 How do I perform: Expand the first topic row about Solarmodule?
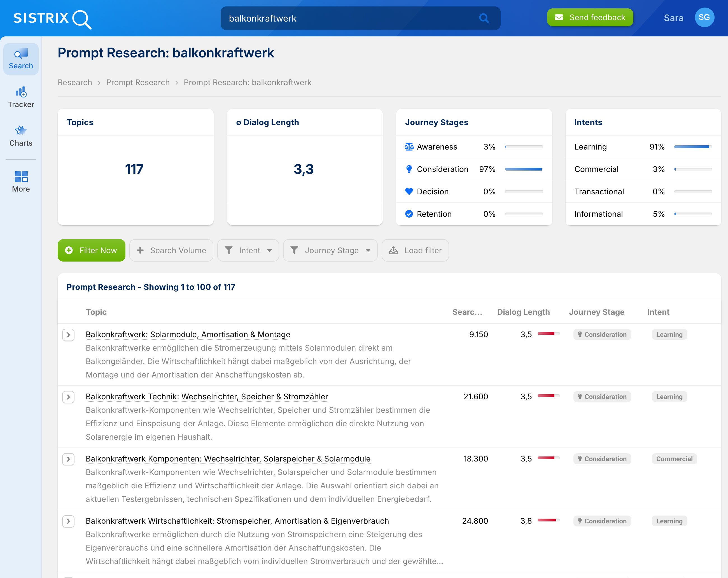[x=69, y=335]
